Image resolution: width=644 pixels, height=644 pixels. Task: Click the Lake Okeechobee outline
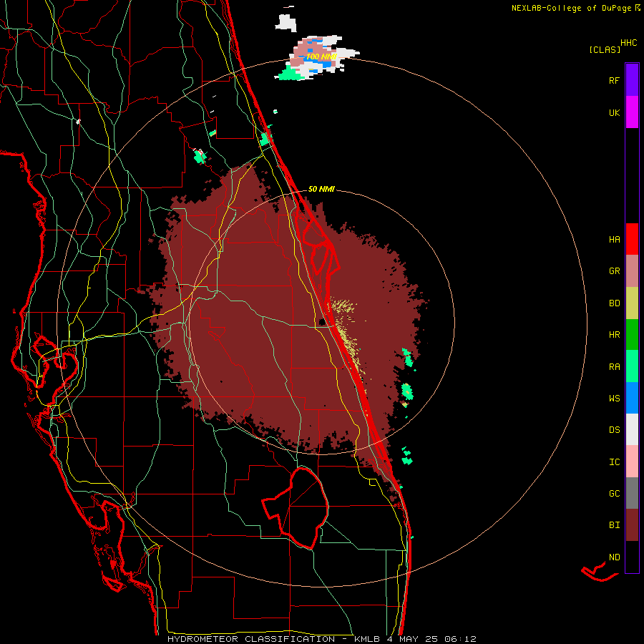[296, 507]
